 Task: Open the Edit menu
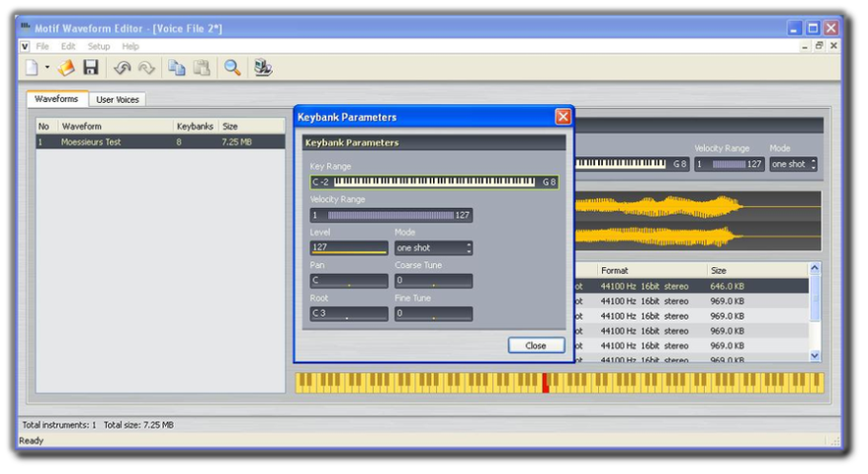(x=68, y=47)
